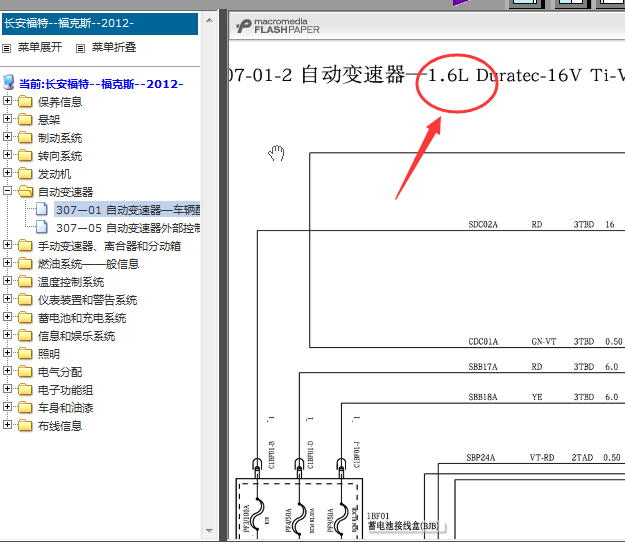Click the folder icon of 温度控制系统

click(25, 281)
